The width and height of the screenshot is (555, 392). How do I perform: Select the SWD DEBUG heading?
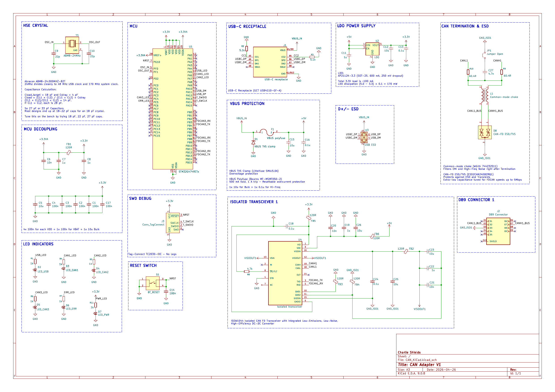pos(140,198)
